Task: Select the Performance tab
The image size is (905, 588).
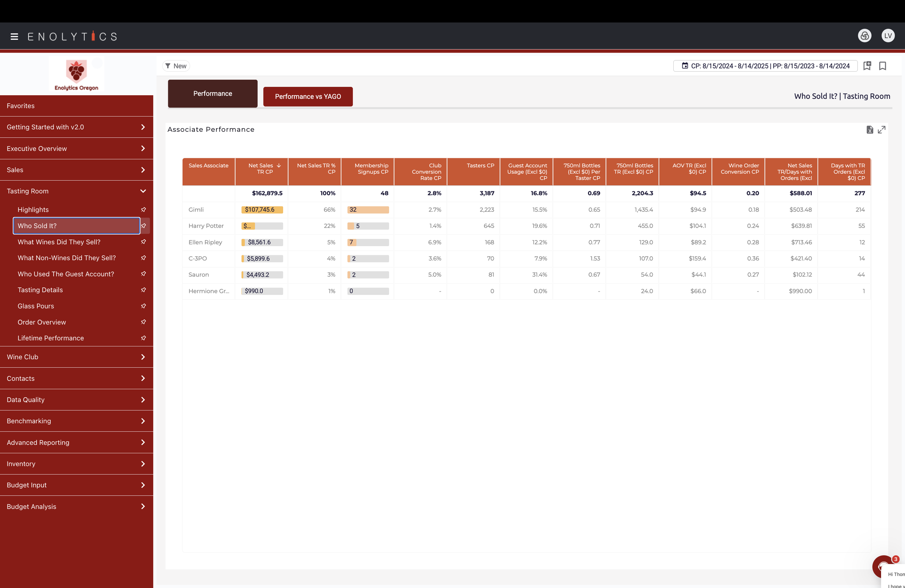Action: coord(212,93)
